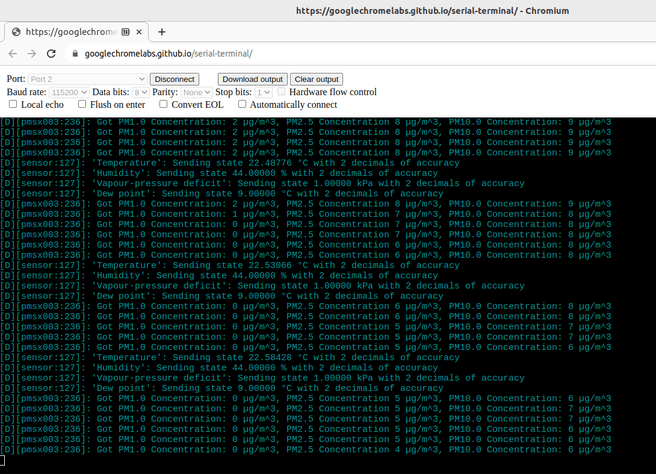Open the Parity dropdown
Viewport: 656px width, 474px height.
click(197, 92)
